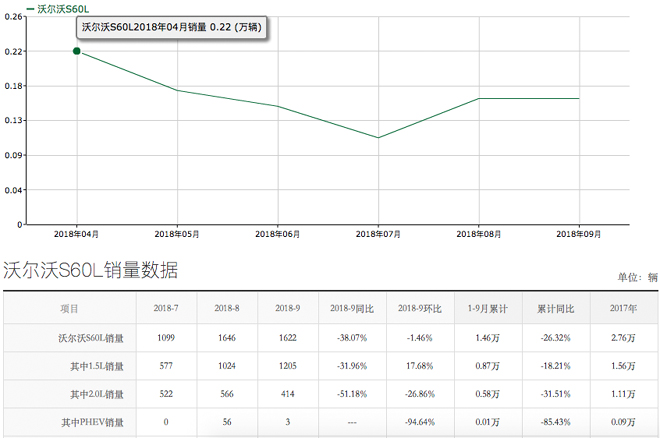This screenshot has width=660, height=438.
Task: Click the 1646 cell
Action: pos(227,338)
